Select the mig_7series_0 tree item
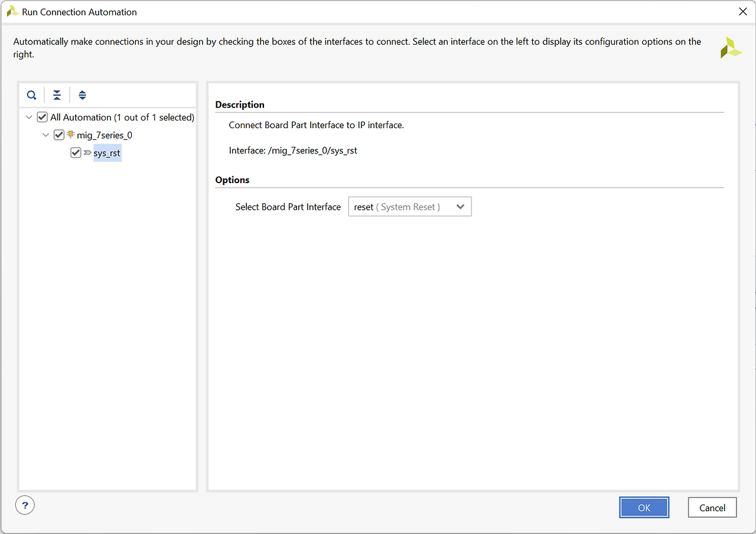The width and height of the screenshot is (756, 534). pyautogui.click(x=105, y=135)
